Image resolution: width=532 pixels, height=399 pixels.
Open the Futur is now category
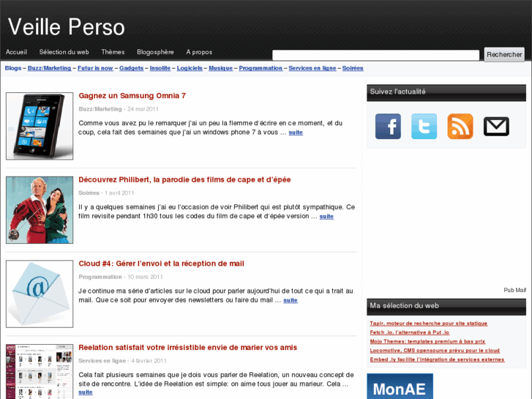(95, 68)
